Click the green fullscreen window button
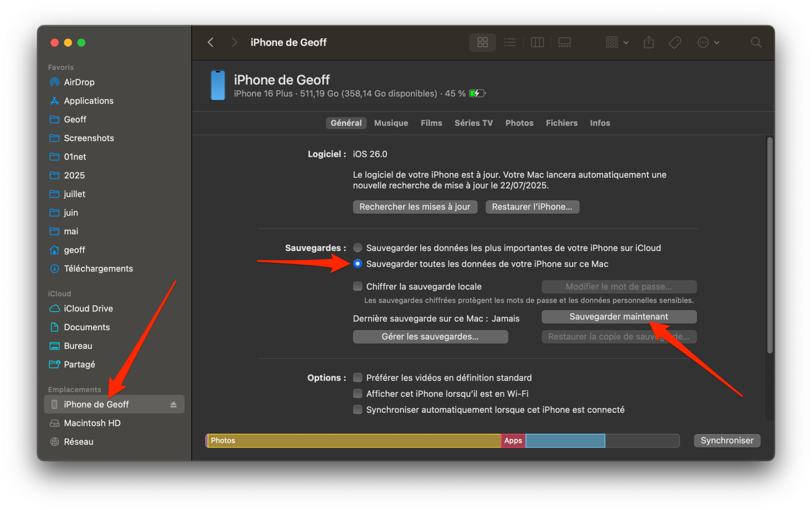This screenshot has width=812, height=510. [82, 42]
